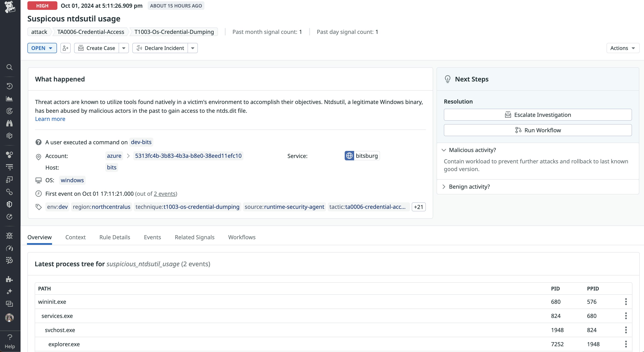
Task: Open the Actions dropdown menu
Action: tap(623, 48)
